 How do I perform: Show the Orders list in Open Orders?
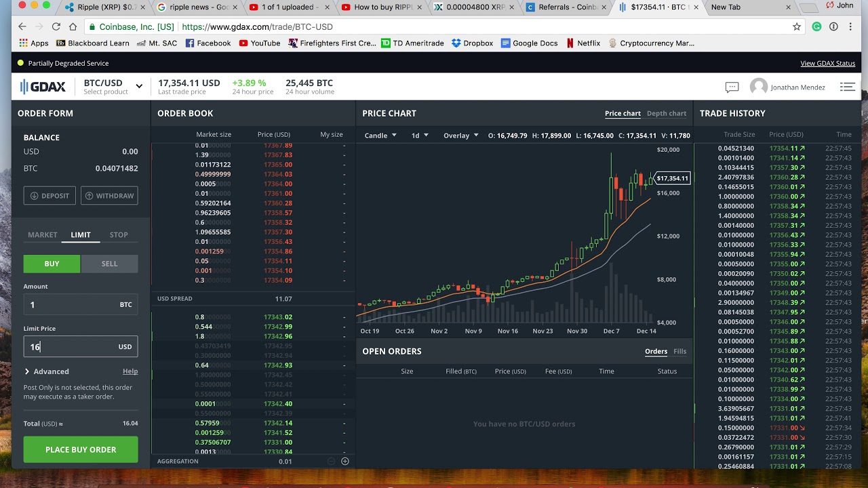click(656, 351)
